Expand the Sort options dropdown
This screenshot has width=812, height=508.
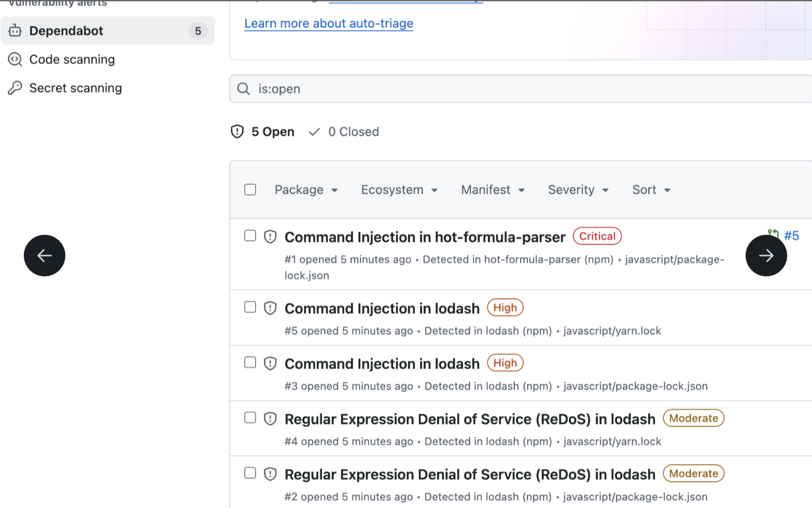click(x=651, y=190)
